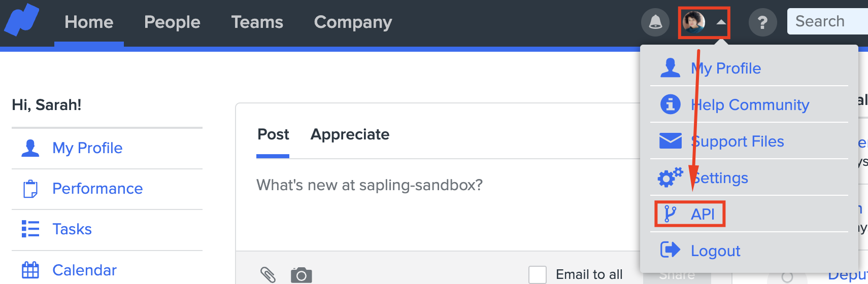Image resolution: width=868 pixels, height=284 pixels.
Task: Click the Tasks list icon in sidebar
Action: 30,229
